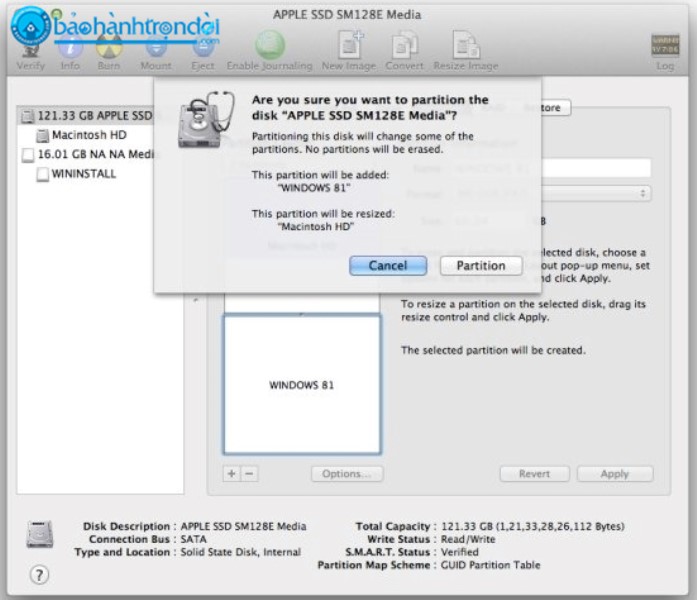The height and width of the screenshot is (600, 697).
Task: Click the Burn toolbar icon
Action: [109, 48]
